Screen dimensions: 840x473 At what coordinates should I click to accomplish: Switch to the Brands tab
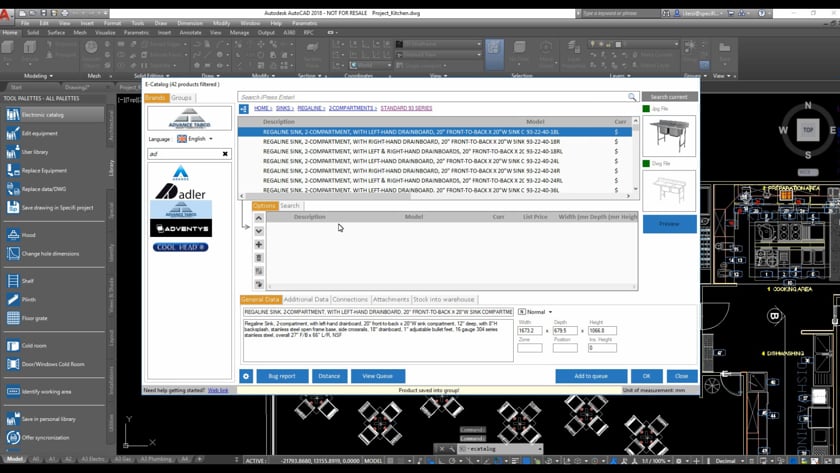click(156, 97)
